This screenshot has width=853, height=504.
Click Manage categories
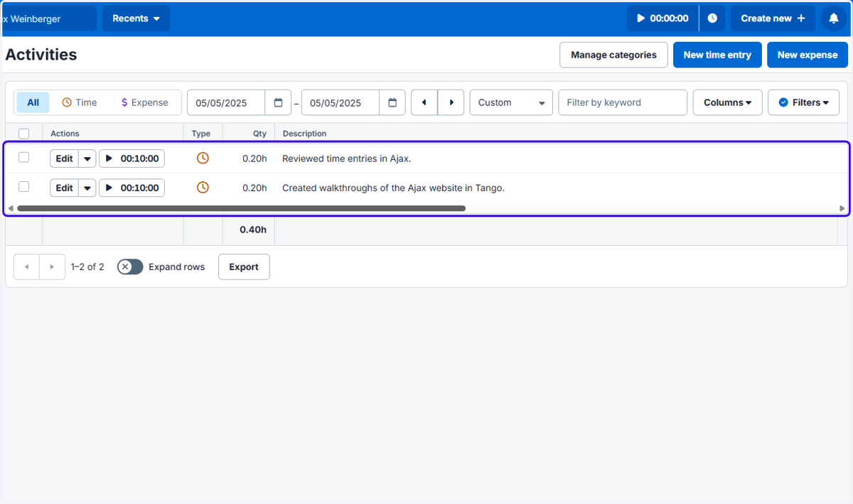coord(613,55)
